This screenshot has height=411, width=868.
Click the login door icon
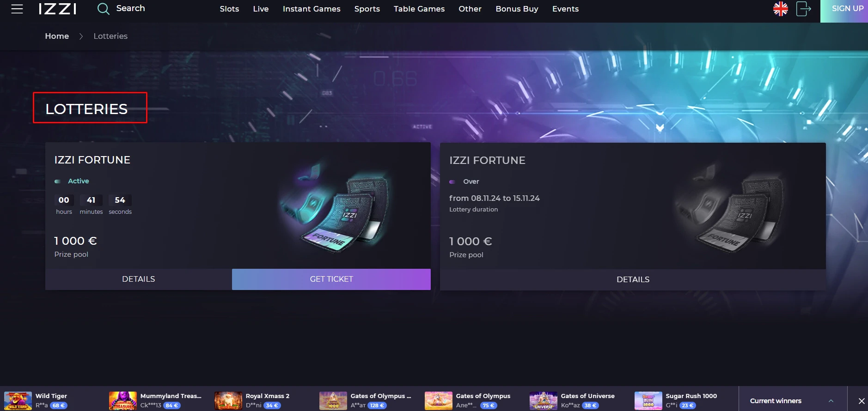pyautogui.click(x=804, y=9)
